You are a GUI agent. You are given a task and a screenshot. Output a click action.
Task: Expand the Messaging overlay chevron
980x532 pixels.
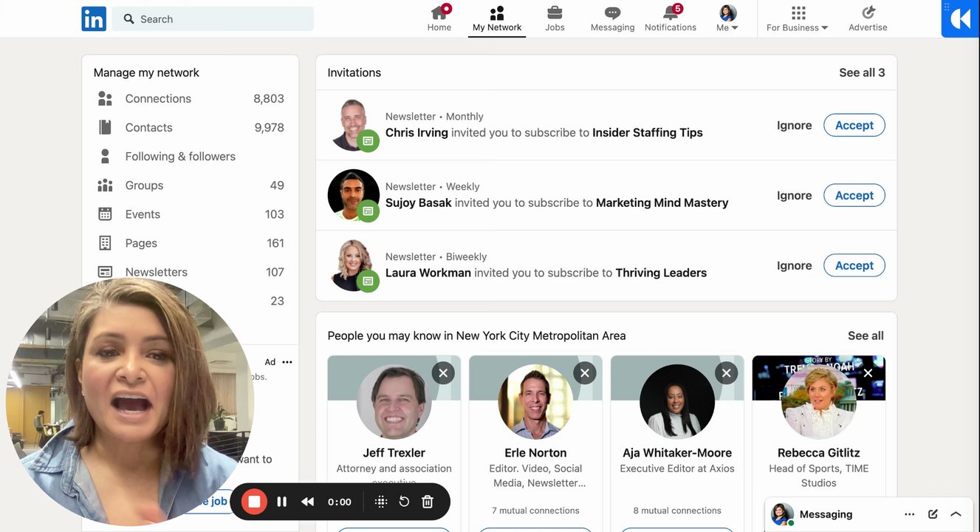(x=956, y=514)
